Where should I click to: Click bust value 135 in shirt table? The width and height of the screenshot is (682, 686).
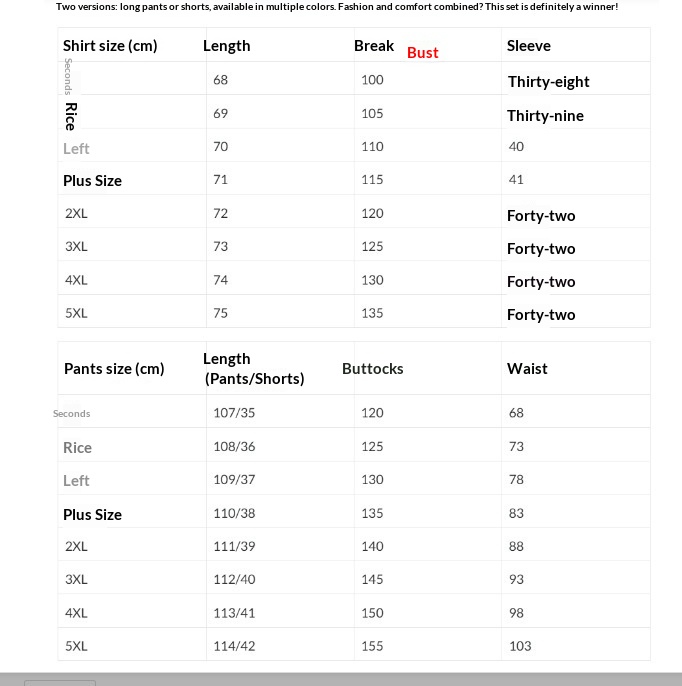coord(372,313)
